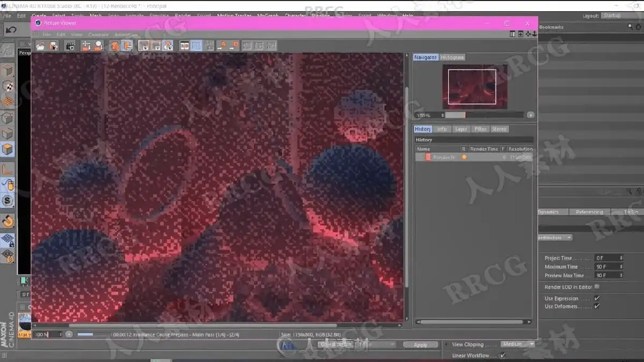Viewport: 644px width, 362px height.
Task: Click the AB compare icon in viewer toolbar
Action: click(x=185, y=46)
